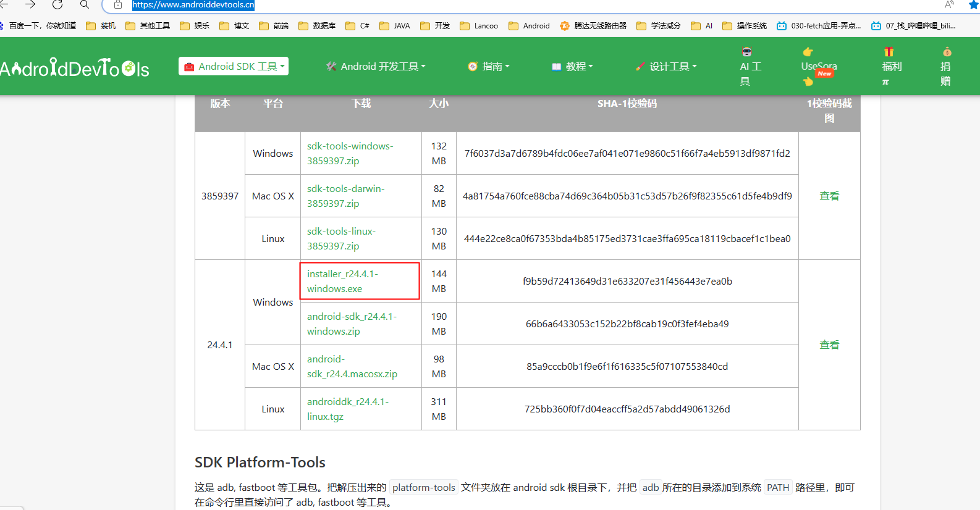This screenshot has width=980, height=510.
Task: Click the version cell 24.4.1
Action: tap(220, 345)
